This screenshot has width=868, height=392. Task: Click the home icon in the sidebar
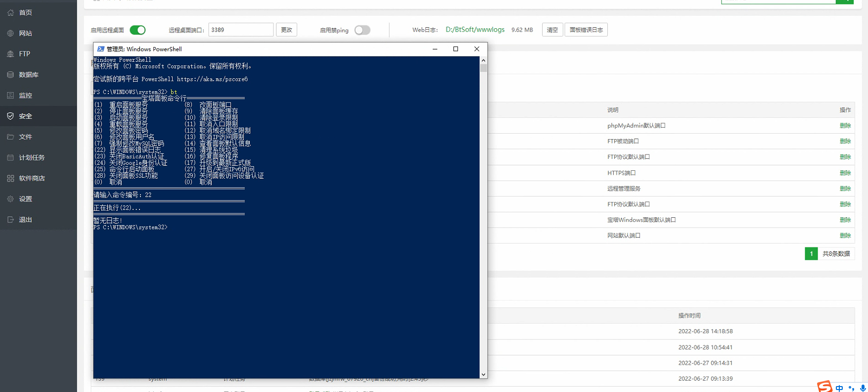click(10, 12)
